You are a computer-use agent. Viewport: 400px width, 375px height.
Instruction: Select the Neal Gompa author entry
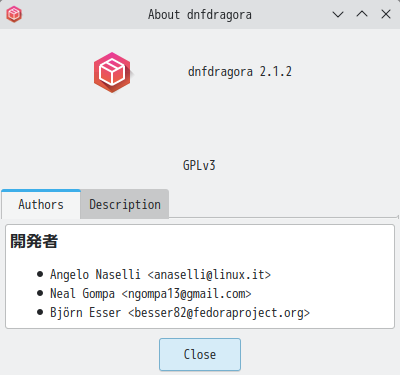[x=151, y=294]
